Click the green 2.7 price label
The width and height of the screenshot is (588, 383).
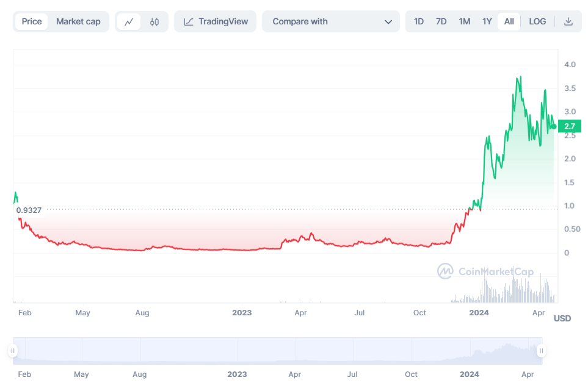(x=568, y=126)
